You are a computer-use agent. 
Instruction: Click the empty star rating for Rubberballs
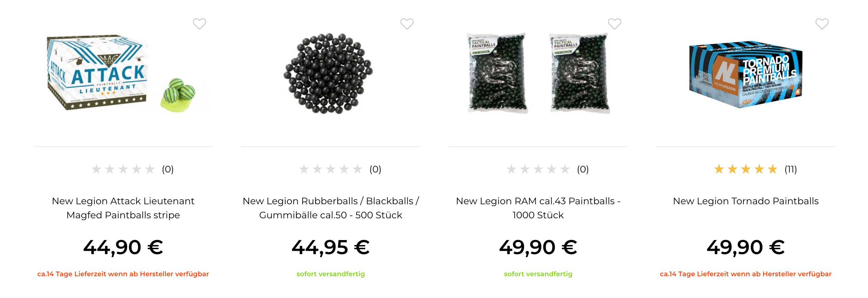click(x=330, y=169)
